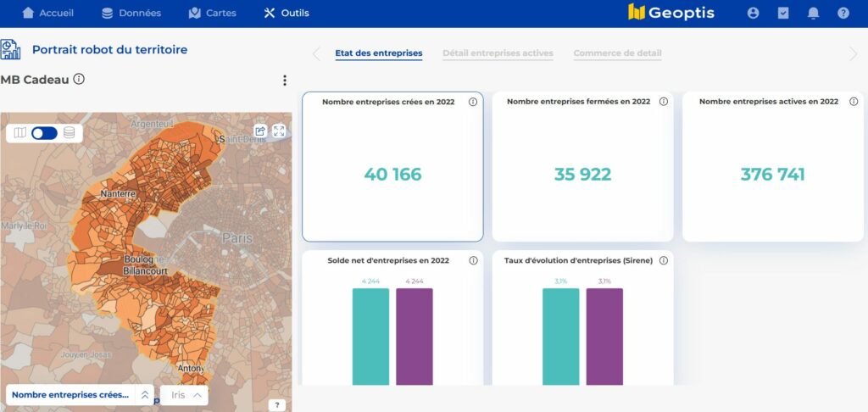The width and height of the screenshot is (868, 412).
Task: Expand the map to fullscreen
Action: [x=279, y=131]
